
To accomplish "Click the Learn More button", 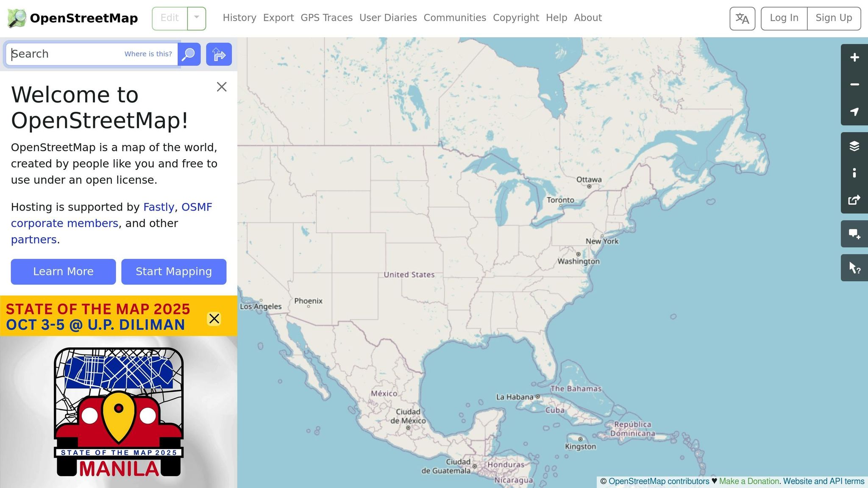I will 63,272.
